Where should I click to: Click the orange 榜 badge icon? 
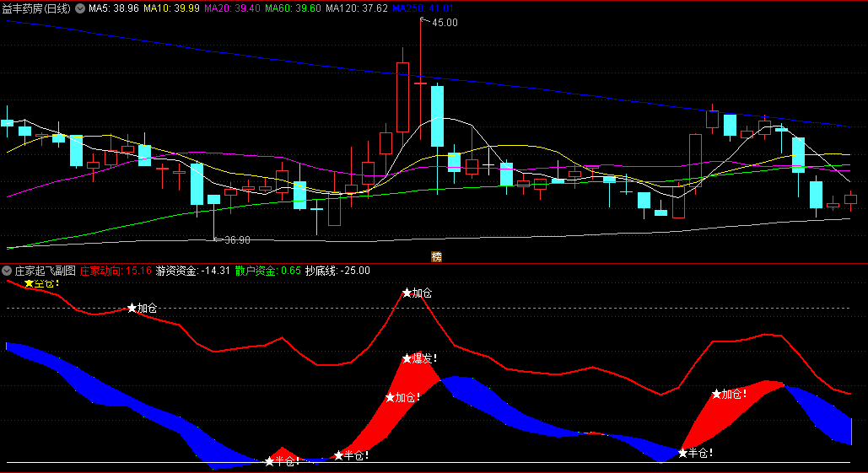pos(436,256)
